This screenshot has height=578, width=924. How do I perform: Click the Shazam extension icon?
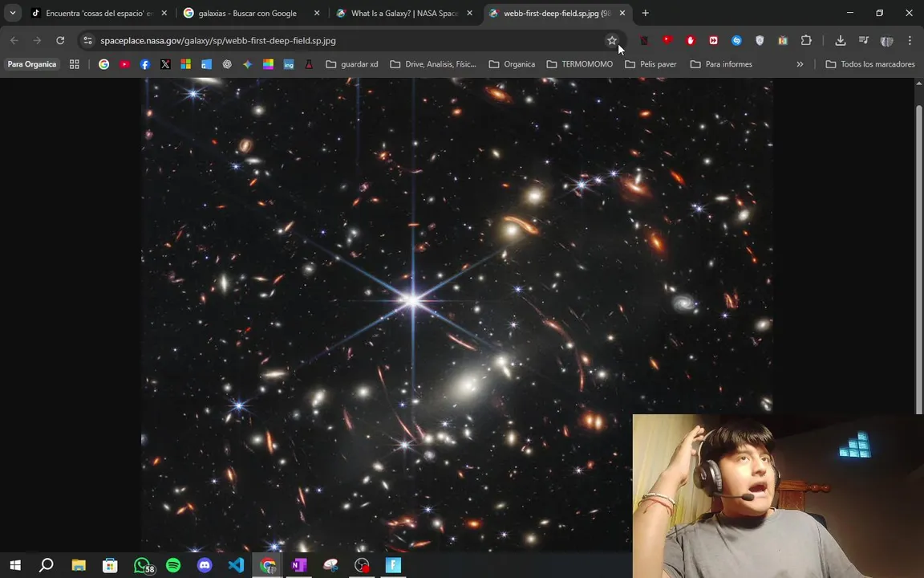736,41
